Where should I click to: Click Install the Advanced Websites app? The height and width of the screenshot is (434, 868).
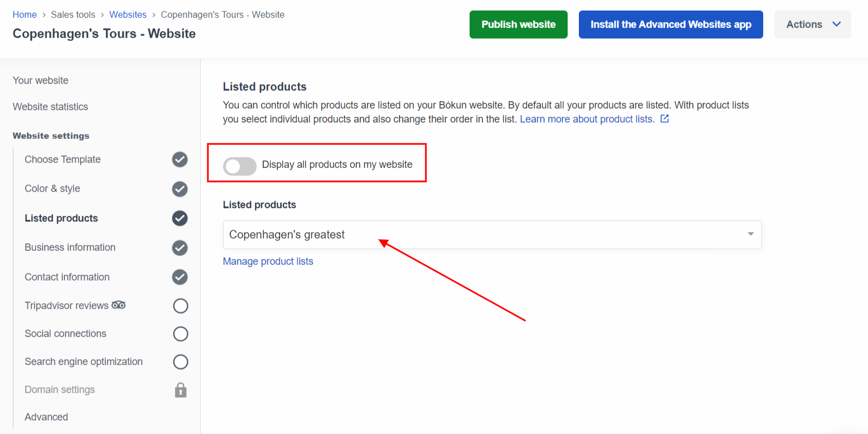(671, 25)
